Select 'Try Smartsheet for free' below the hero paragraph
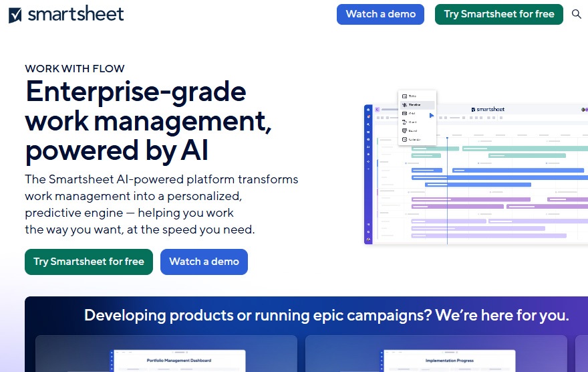The image size is (588, 372). pyautogui.click(x=89, y=262)
